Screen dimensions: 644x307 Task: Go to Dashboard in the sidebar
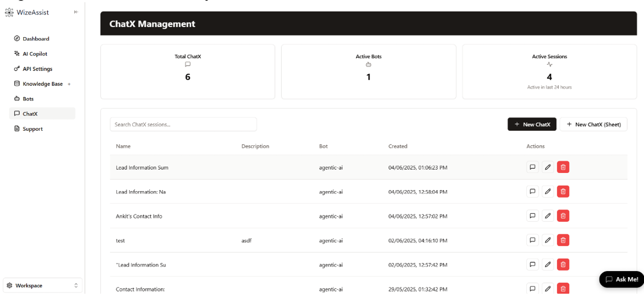coord(36,39)
